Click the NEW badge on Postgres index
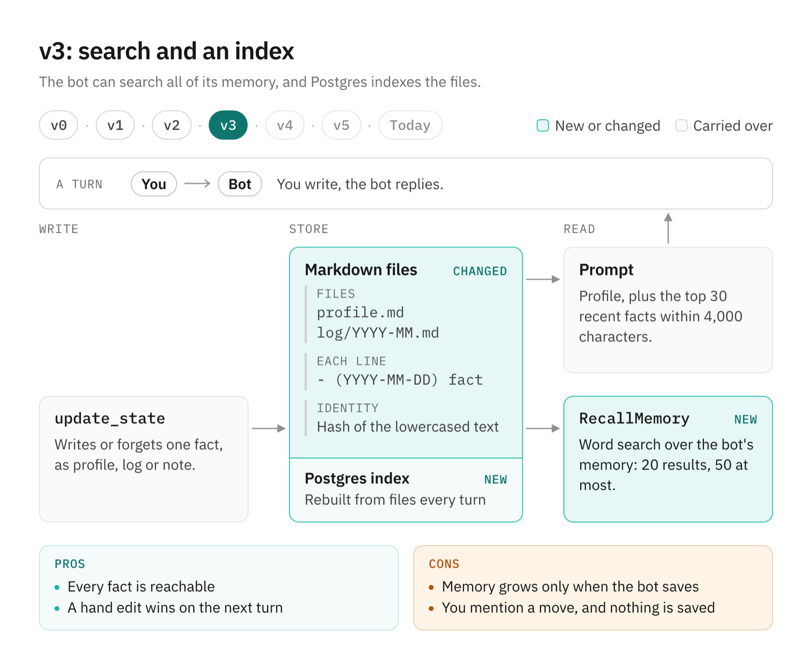The height and width of the screenshot is (667, 812). coord(495,480)
